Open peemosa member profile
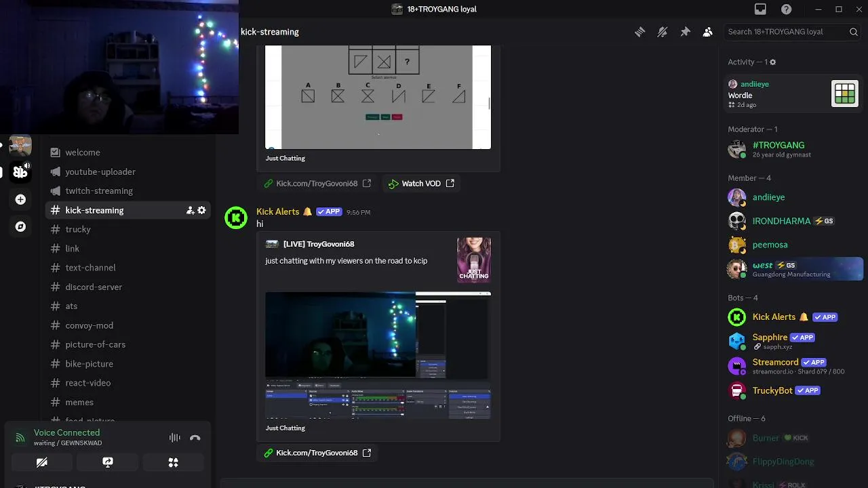Viewport: 868px width, 488px height. click(x=793, y=245)
